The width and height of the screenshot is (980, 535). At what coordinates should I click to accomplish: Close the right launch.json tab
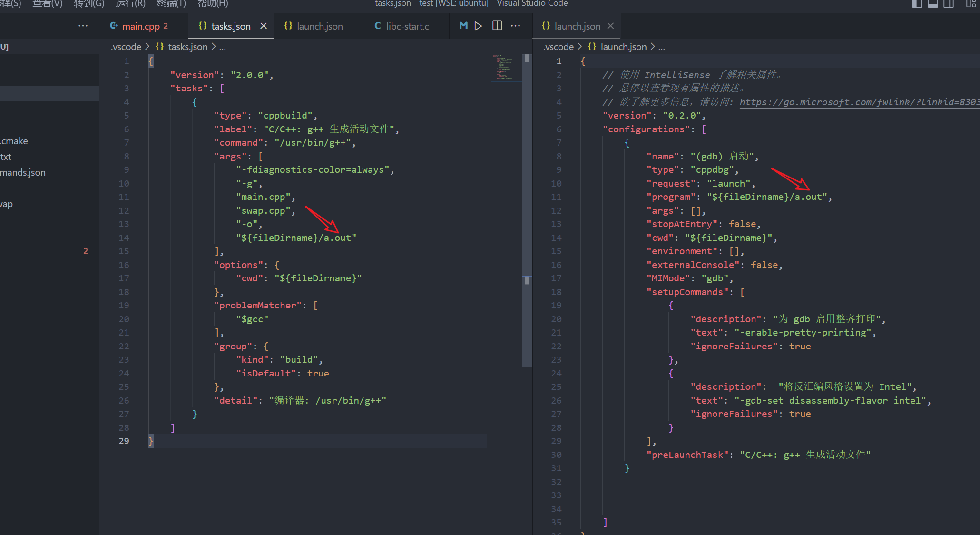(611, 26)
